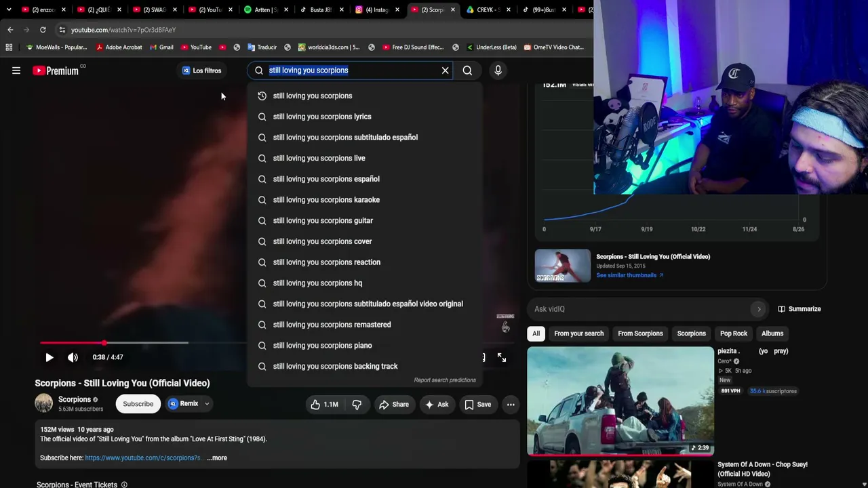Screen dimensions: 868x488
Task: Select the Pop Rock filter chip
Action: coord(733,333)
